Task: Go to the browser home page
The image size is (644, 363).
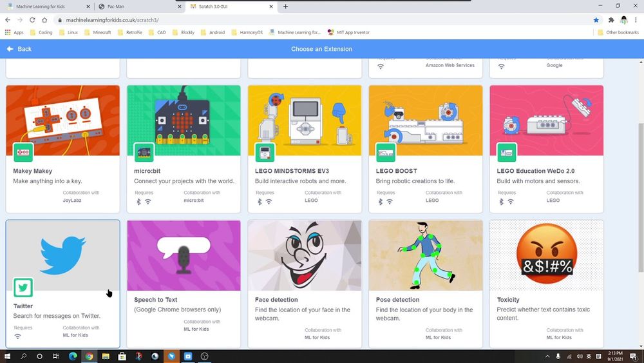Action: 44,20
